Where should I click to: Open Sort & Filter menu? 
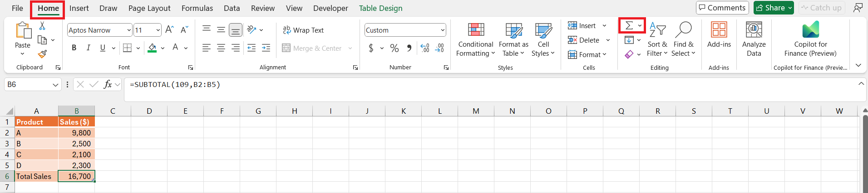point(657,39)
